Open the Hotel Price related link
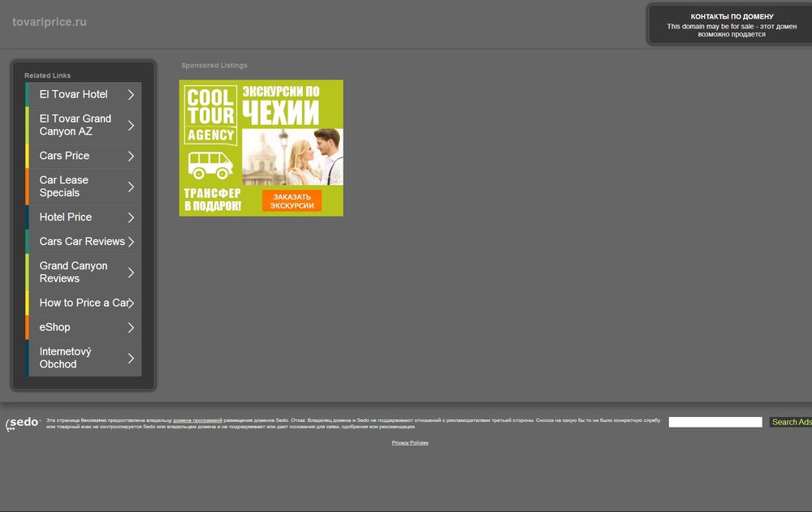Viewport: 812px width, 512px height. (84, 217)
